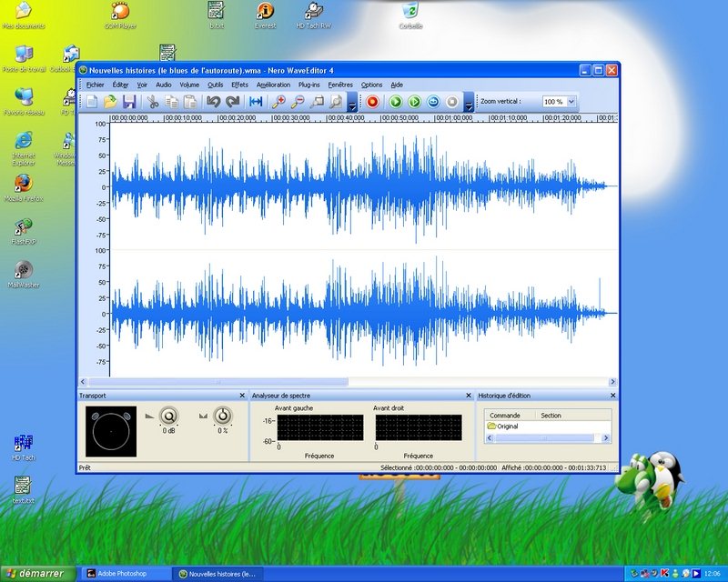Play selection with second green play button
This screenshot has width=728, height=582.
(415, 102)
